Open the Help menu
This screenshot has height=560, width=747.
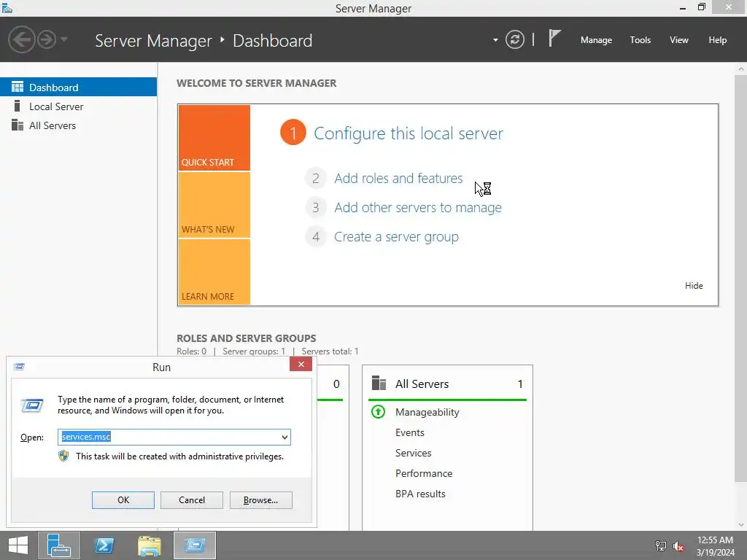click(x=717, y=40)
